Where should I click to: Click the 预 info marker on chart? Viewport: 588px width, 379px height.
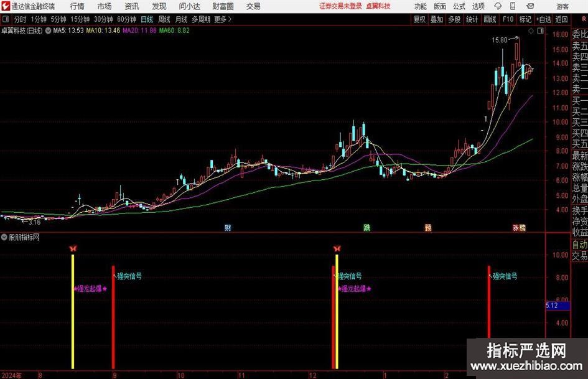pos(428,227)
